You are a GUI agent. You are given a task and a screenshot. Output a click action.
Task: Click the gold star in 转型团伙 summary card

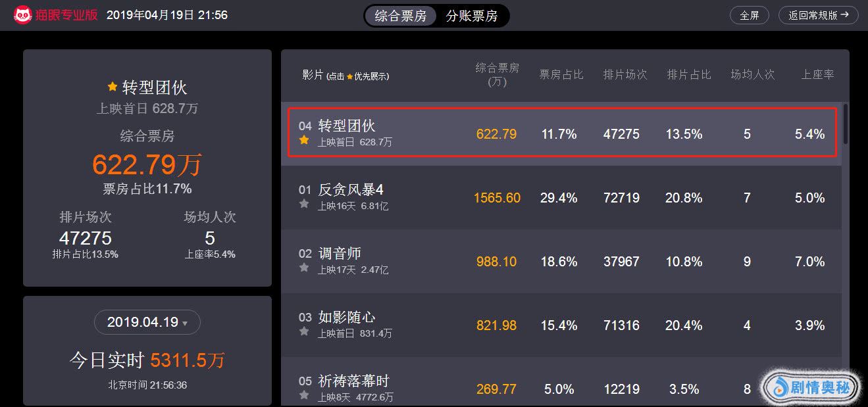[113, 87]
